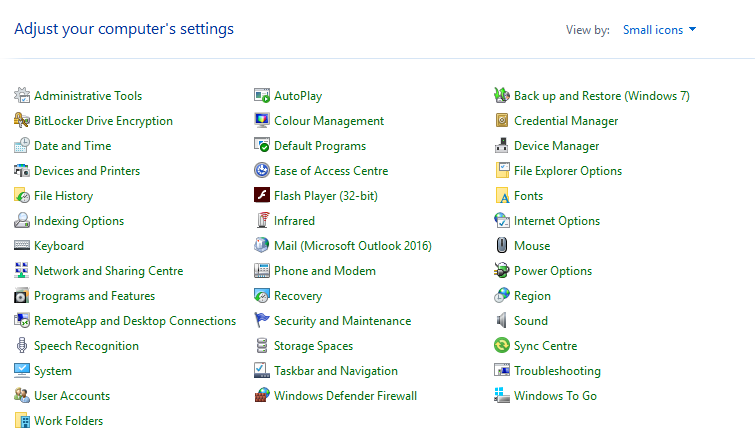Image resolution: width=755 pixels, height=447 pixels.
Task: Click the Flash Player icon
Action: tap(262, 195)
